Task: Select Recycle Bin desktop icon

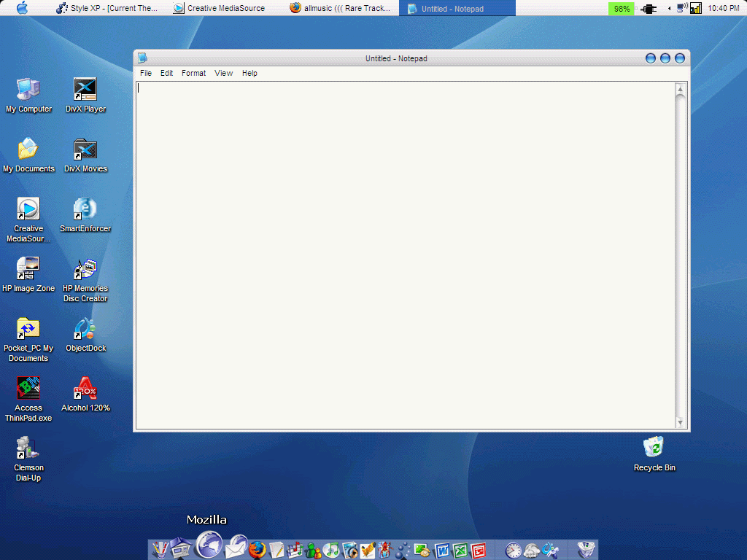Action: click(654, 454)
